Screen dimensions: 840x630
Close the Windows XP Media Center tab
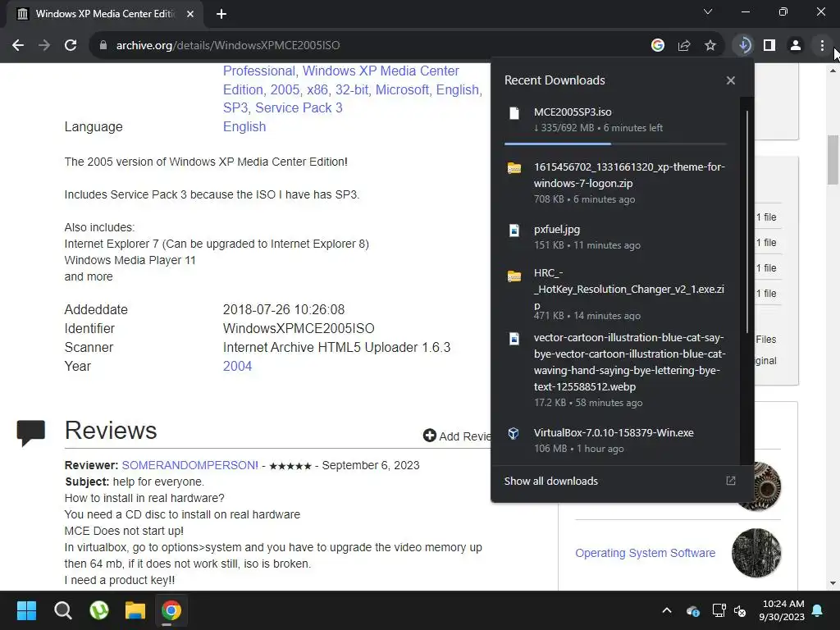coord(190,14)
